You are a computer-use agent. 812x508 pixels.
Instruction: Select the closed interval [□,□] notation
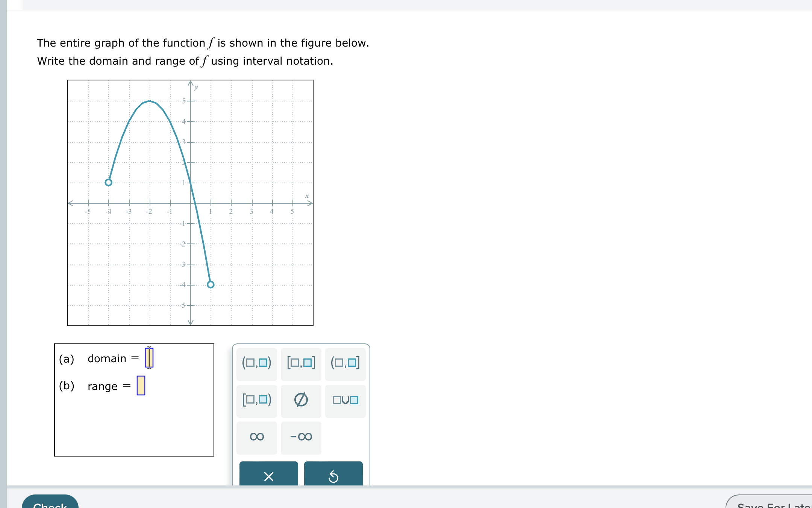pos(301,363)
